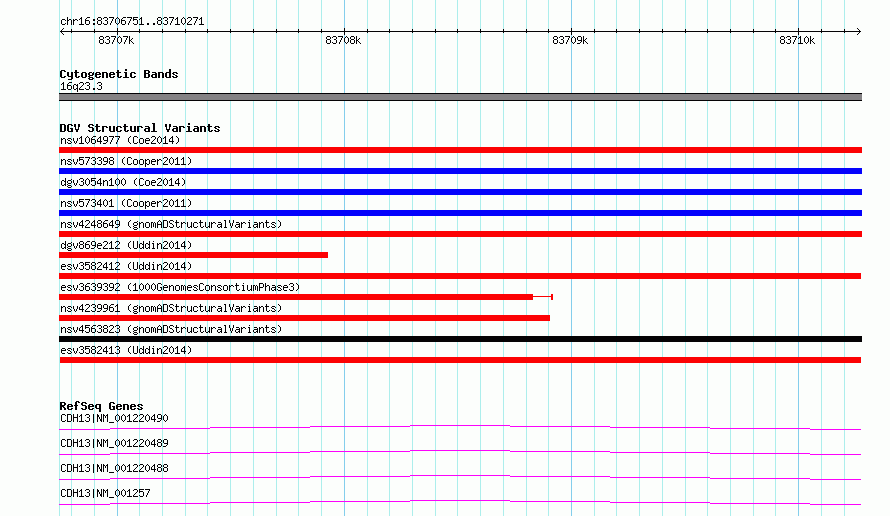This screenshot has width=890, height=516.
Task: Open variant label nsv573398 (Cooper2011)
Action: (x=126, y=161)
